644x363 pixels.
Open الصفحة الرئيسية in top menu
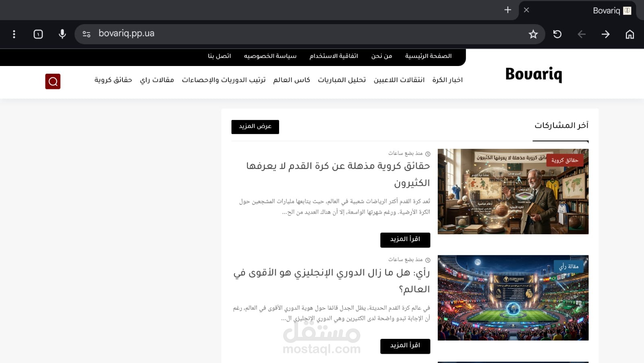point(428,56)
